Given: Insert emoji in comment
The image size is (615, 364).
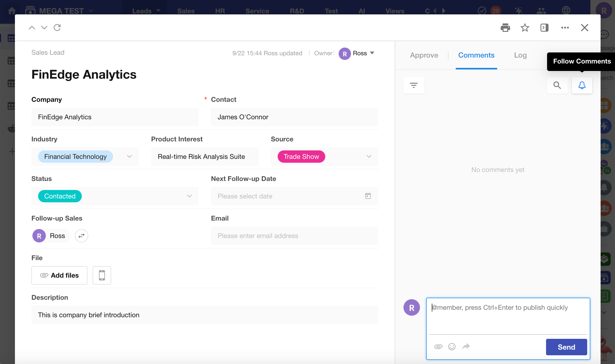Looking at the screenshot, I should [452, 347].
